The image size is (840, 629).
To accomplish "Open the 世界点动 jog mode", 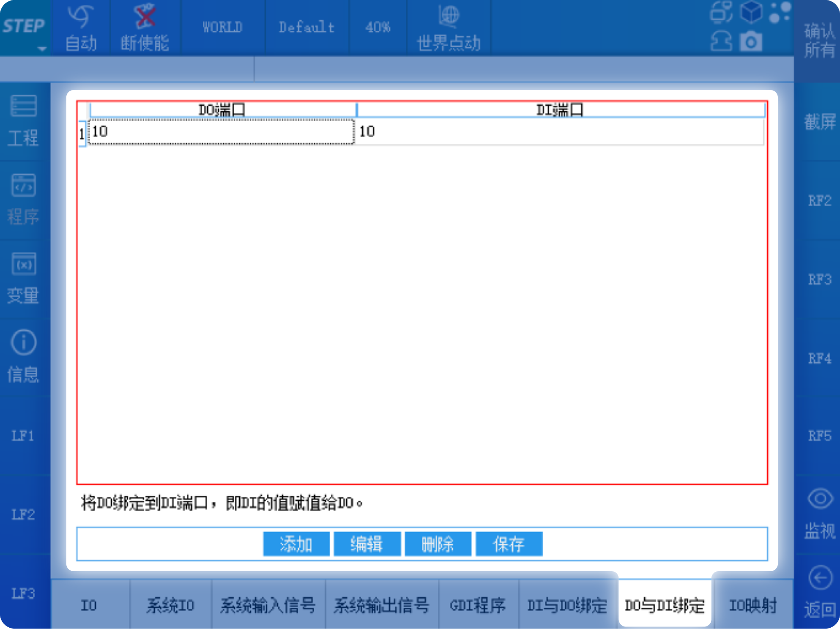I will click(449, 28).
